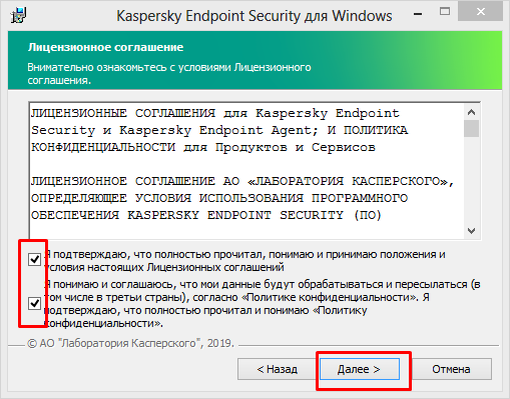Proceed with the 'Далее >' button

360,369
